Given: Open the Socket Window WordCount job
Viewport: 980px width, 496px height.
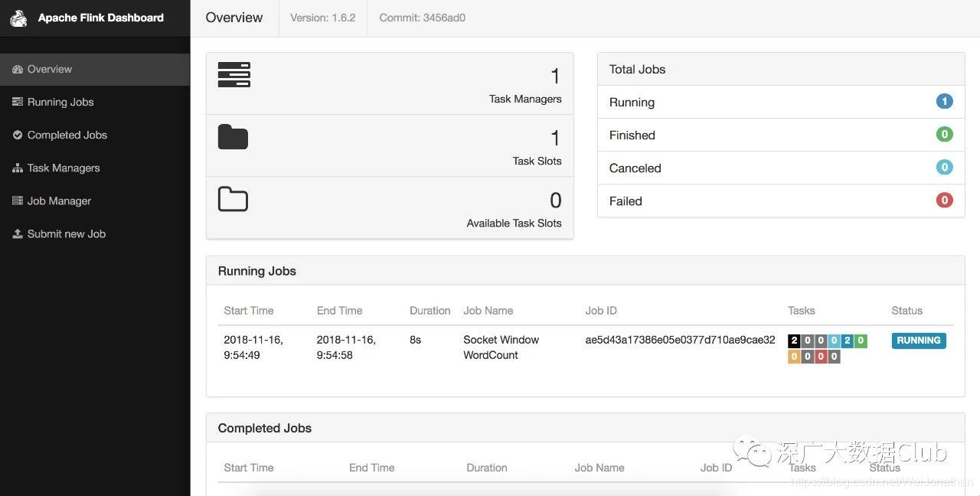Looking at the screenshot, I should (x=501, y=348).
